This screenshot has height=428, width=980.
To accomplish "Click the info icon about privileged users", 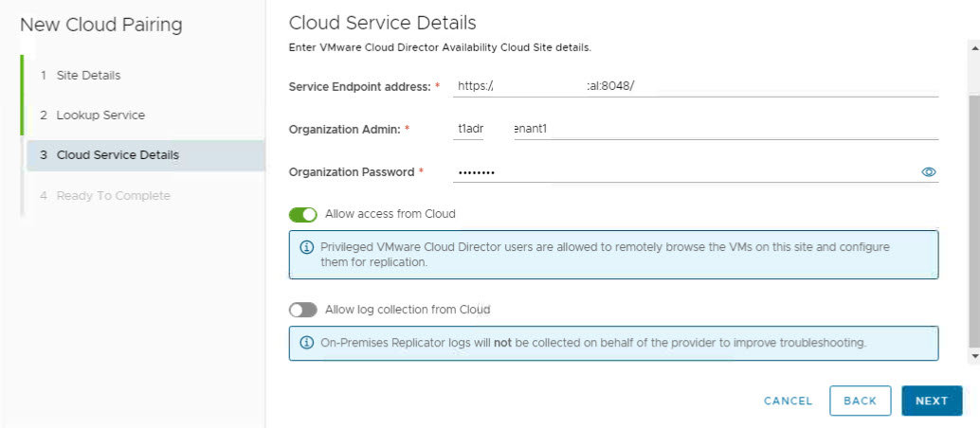I will coord(307,247).
